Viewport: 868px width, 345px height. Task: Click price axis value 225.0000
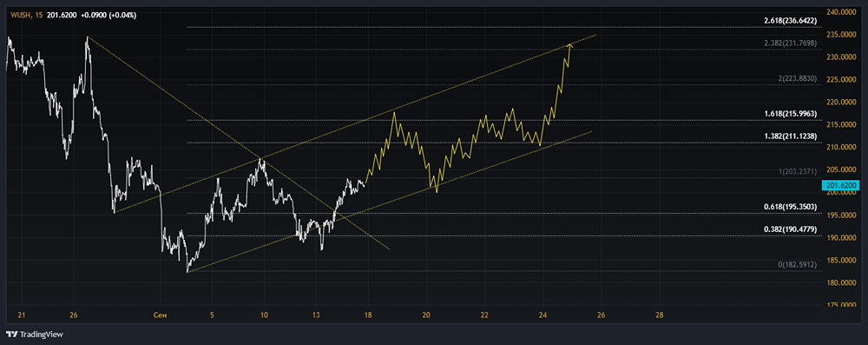pyautogui.click(x=842, y=79)
